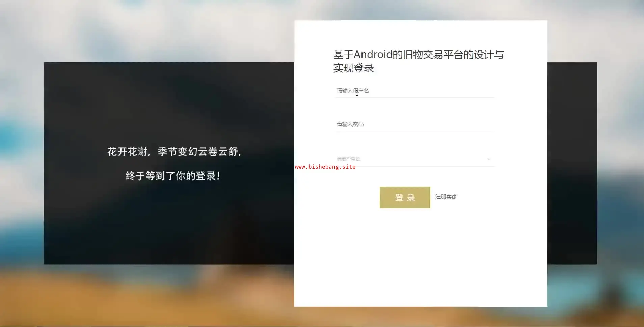
Task: Click the Android word in the page title
Action: [x=373, y=54]
